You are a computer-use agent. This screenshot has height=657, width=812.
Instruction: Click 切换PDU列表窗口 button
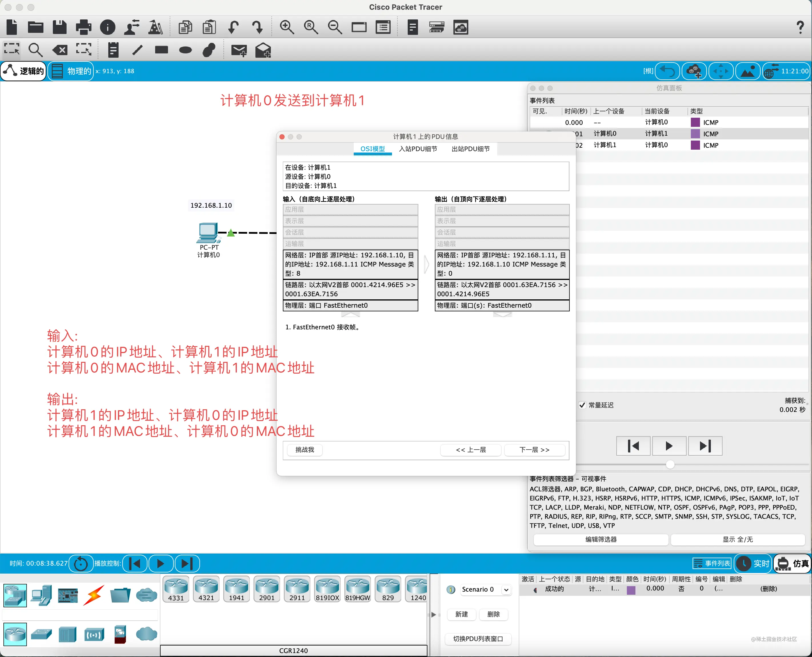[478, 639]
